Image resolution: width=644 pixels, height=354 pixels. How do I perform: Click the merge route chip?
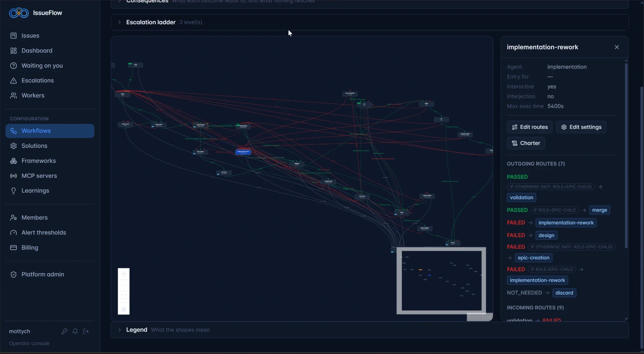tap(599, 210)
